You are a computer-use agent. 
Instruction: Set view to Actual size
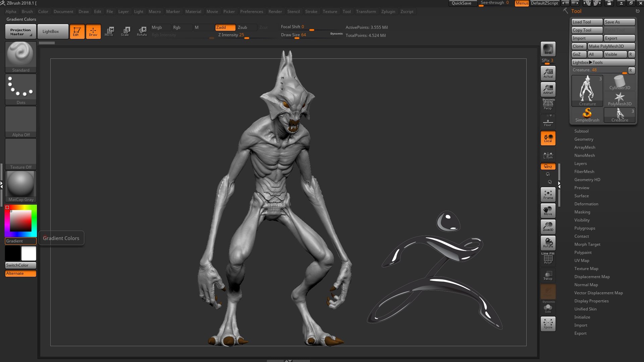coord(548,73)
